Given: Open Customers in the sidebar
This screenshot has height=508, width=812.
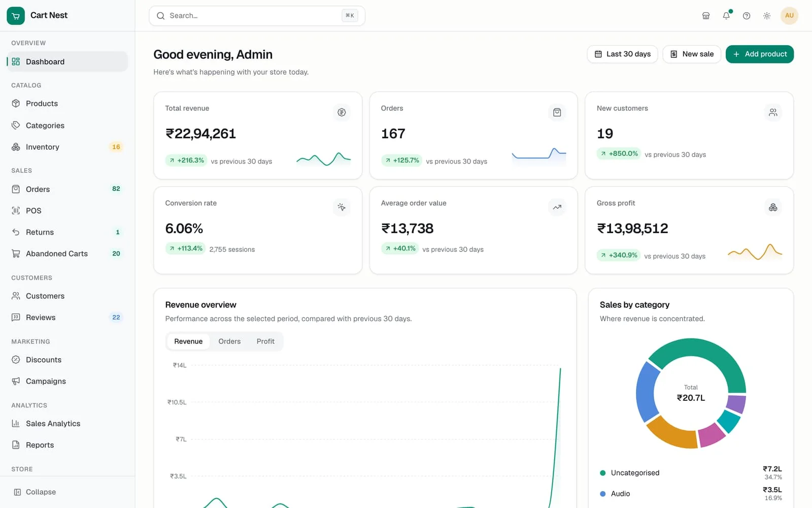Looking at the screenshot, I should [x=67, y=296].
